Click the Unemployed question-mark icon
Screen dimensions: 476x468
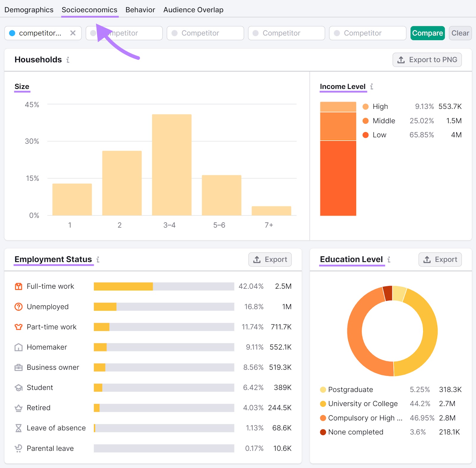pyautogui.click(x=18, y=307)
